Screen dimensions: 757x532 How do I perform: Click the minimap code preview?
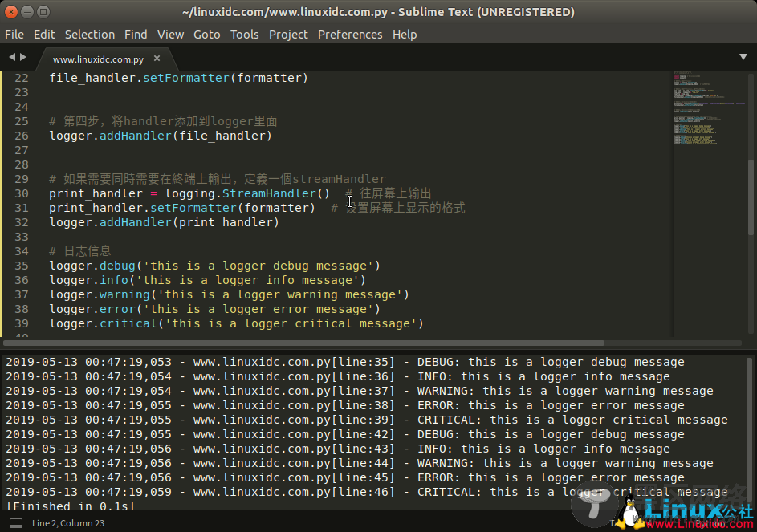point(710,108)
